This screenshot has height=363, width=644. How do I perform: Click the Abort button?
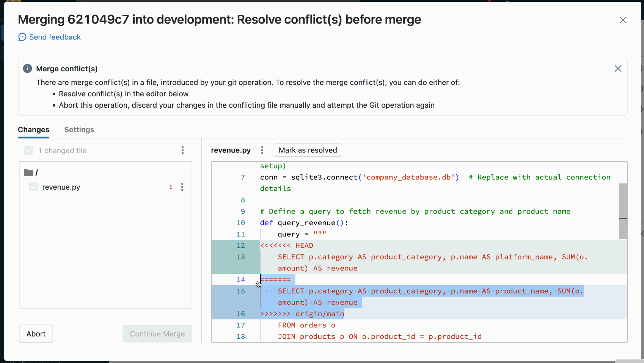pyautogui.click(x=36, y=333)
